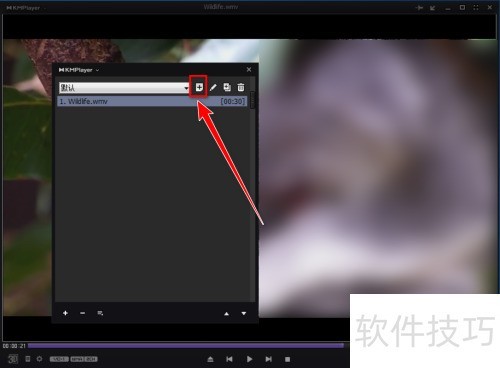
Task: Switch to compact mode with the arrow icon
Action: click(433, 8)
